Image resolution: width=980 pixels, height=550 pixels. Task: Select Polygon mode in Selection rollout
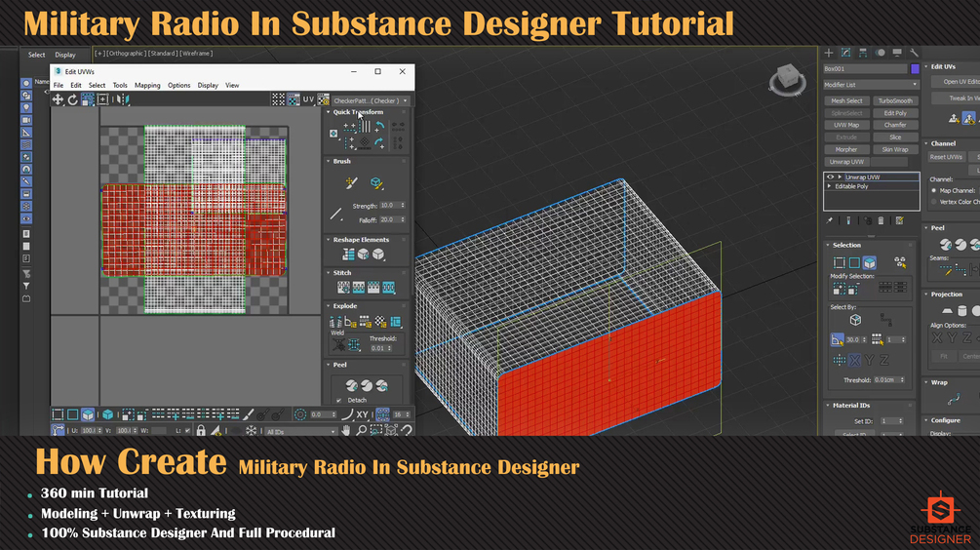(870, 262)
